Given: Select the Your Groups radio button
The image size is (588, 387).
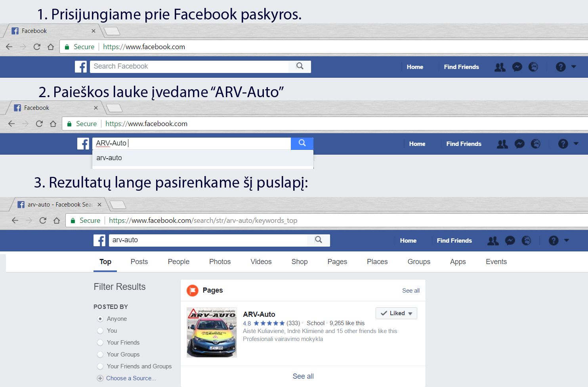Looking at the screenshot, I should click(100, 354).
